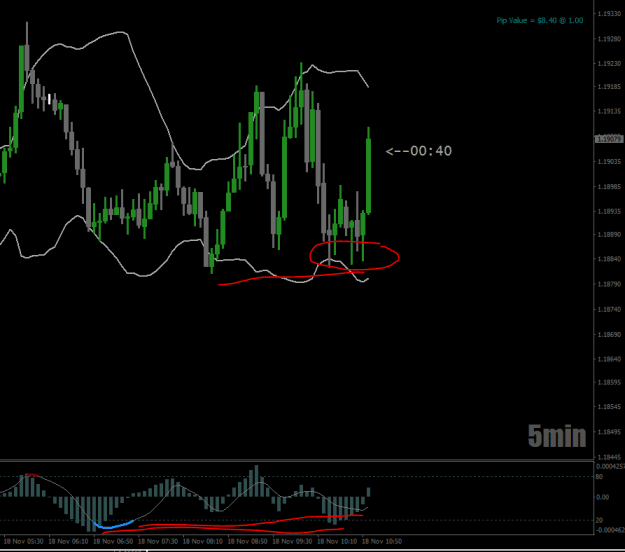Click the 18 Nov 08:10 time label
This screenshot has width=625, height=552.
[x=203, y=541]
